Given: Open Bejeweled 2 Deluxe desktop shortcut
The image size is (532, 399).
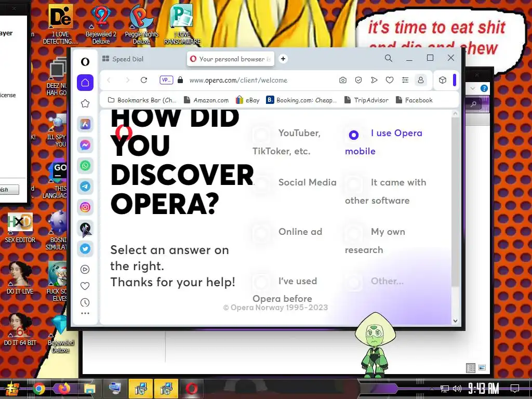Looking at the screenshot, I should 101,24.
